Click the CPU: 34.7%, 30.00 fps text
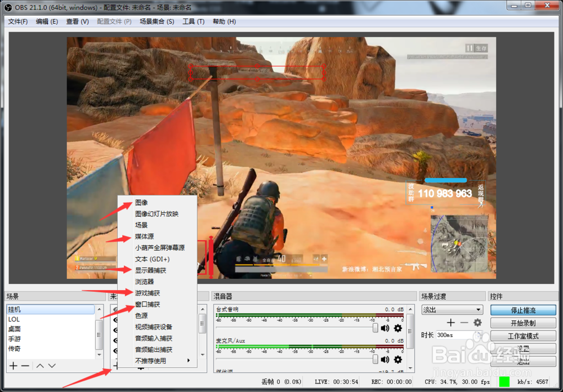This screenshot has width=563, height=392. (x=457, y=381)
